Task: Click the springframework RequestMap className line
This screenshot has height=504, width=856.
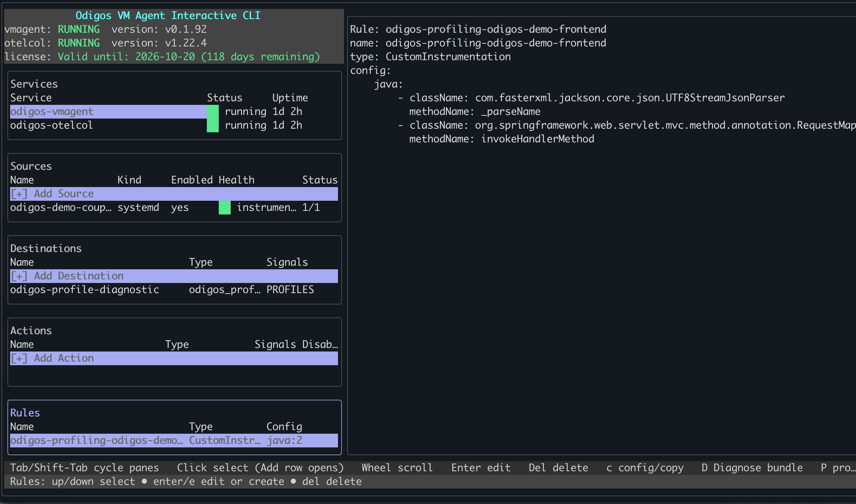Action: pos(626,125)
